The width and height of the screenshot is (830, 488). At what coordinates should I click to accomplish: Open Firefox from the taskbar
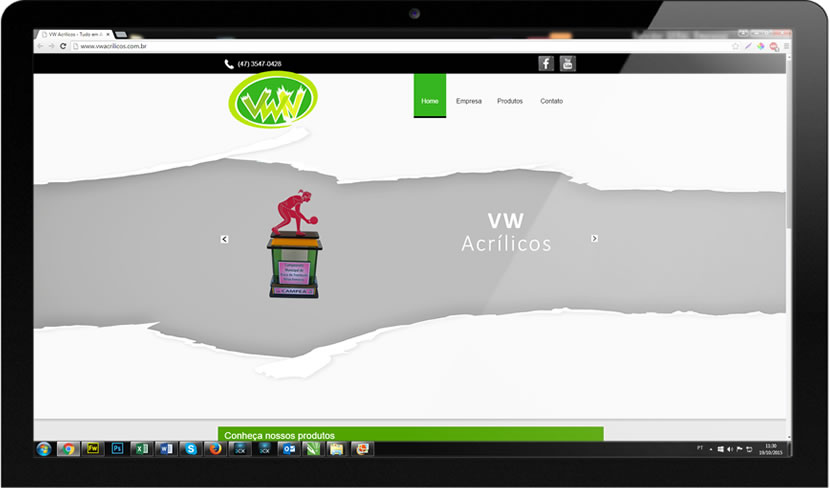click(215, 449)
